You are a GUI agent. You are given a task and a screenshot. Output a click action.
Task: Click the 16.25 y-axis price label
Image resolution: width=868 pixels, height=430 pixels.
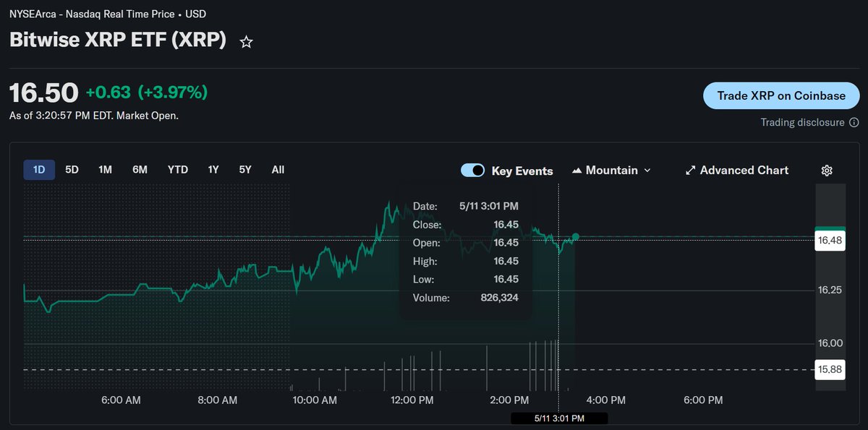point(830,291)
